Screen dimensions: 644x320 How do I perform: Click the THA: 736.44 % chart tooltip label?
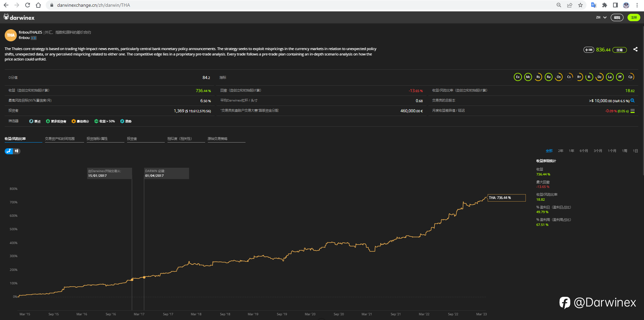(x=506, y=198)
